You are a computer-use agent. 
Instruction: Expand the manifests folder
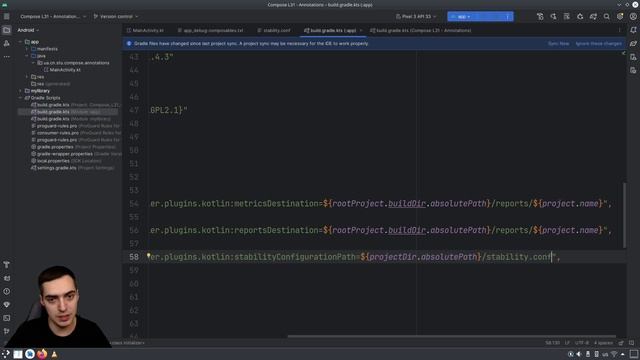(x=27, y=49)
